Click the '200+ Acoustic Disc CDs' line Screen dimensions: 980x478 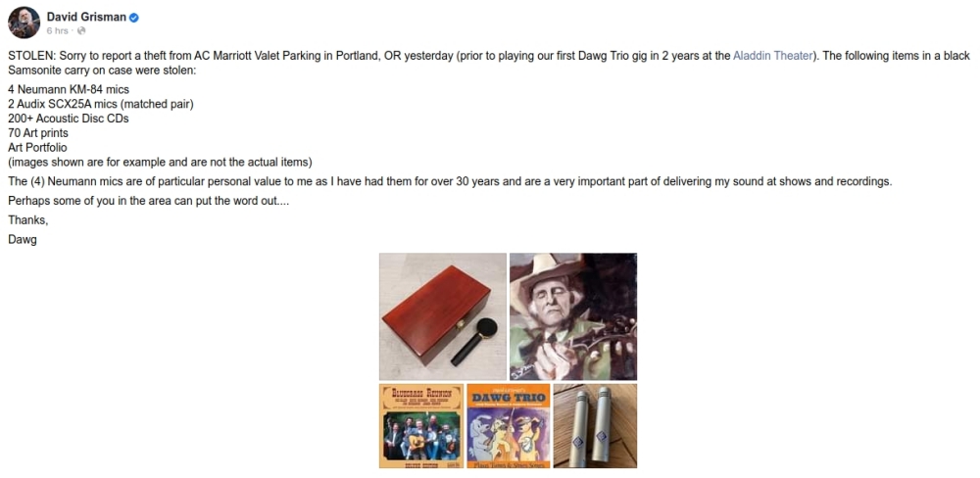tap(69, 119)
